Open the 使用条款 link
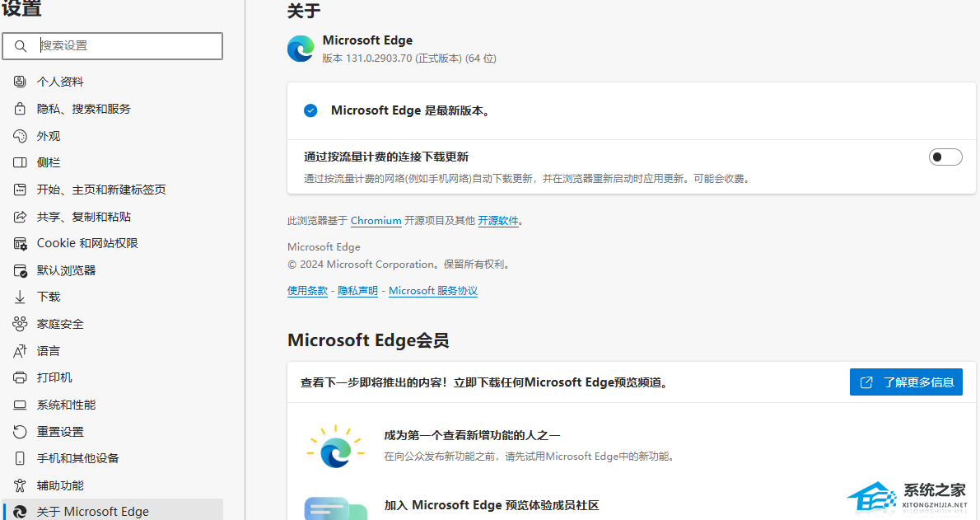Viewport: 980px width, 520px height. (307, 290)
